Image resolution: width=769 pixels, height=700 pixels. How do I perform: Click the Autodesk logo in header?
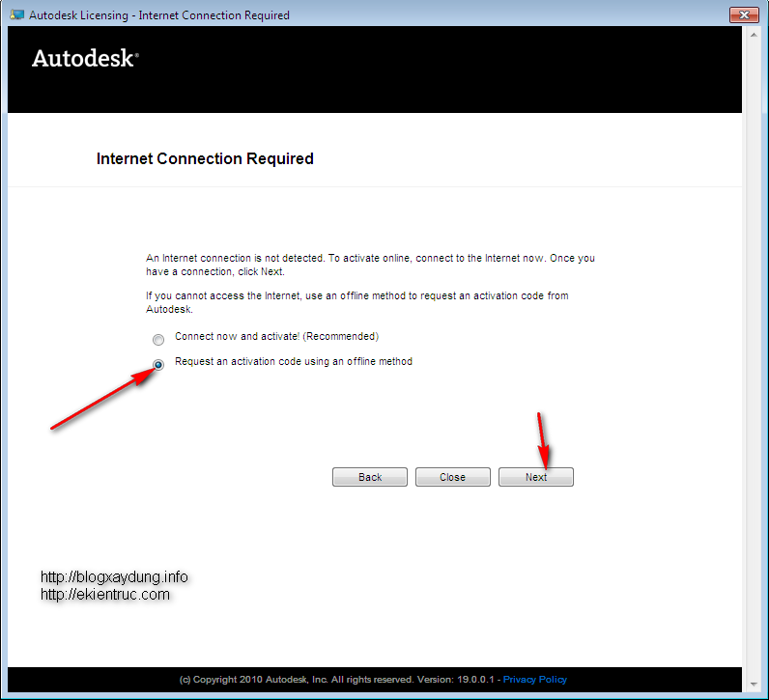coord(85,58)
